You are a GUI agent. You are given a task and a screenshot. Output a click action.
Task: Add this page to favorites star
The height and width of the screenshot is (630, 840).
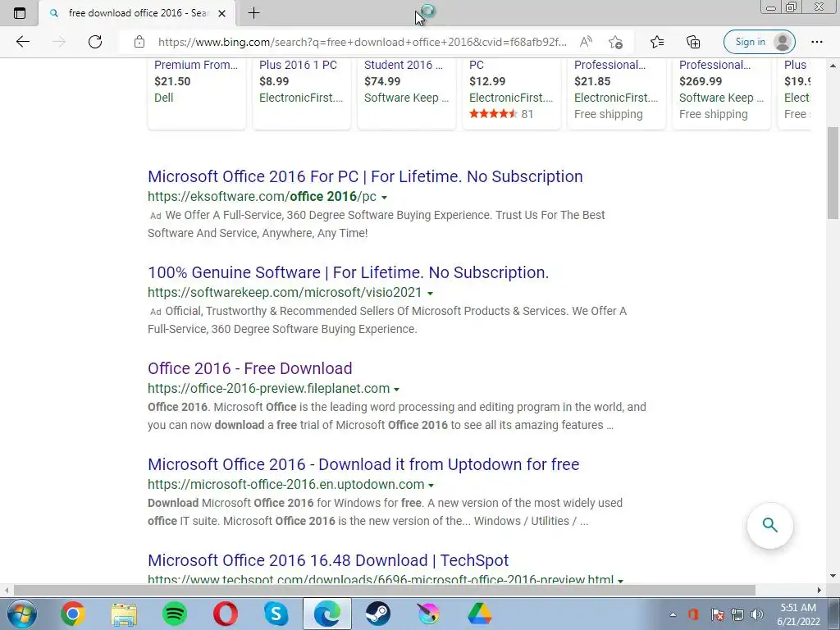(x=615, y=42)
